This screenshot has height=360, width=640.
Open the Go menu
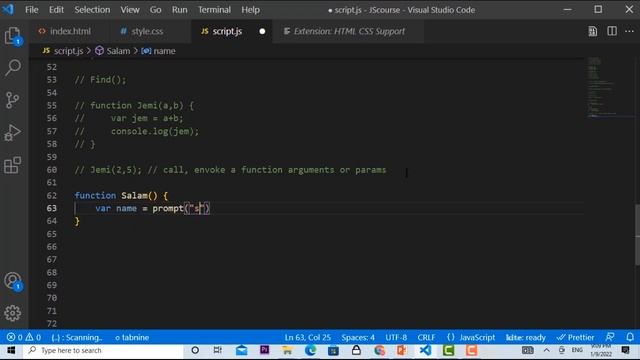(x=156, y=9)
